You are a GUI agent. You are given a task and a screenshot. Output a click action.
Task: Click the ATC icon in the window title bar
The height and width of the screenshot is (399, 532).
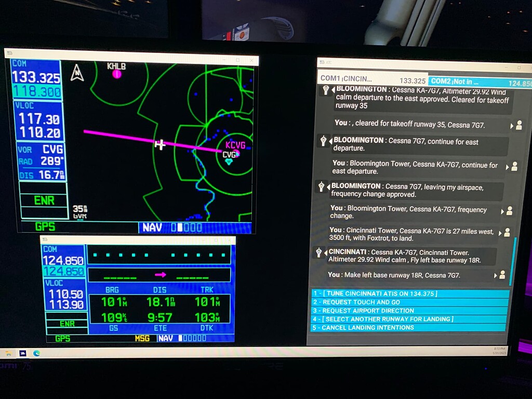321,62
